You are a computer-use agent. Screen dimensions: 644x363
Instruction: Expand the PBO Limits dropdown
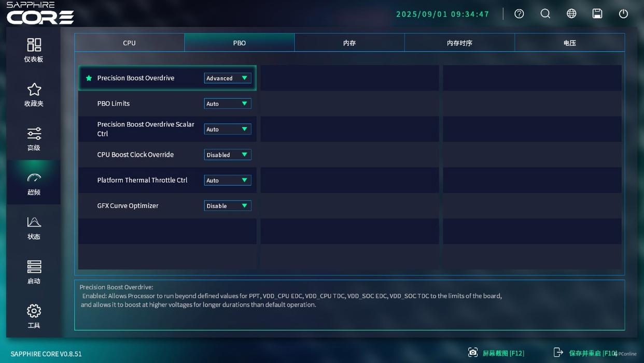228,104
